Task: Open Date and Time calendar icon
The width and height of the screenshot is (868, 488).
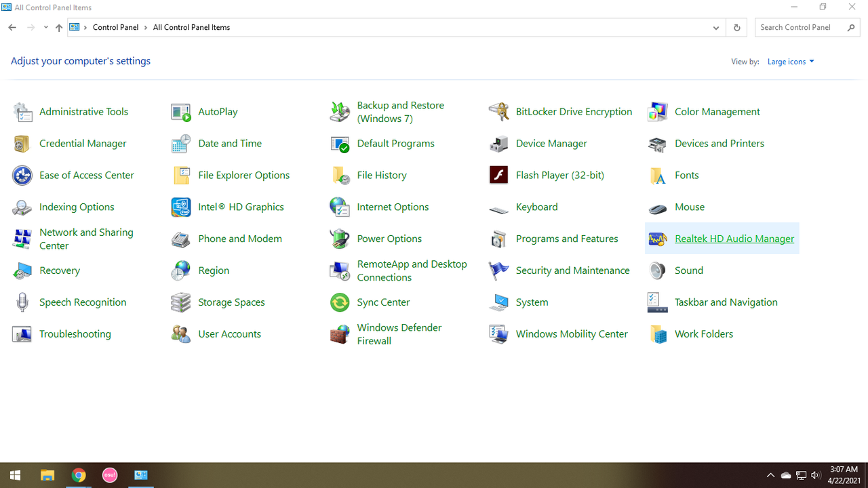Action: (x=181, y=144)
